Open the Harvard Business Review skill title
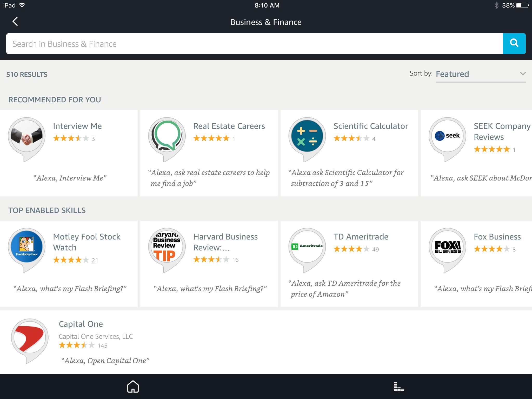 pos(225,242)
